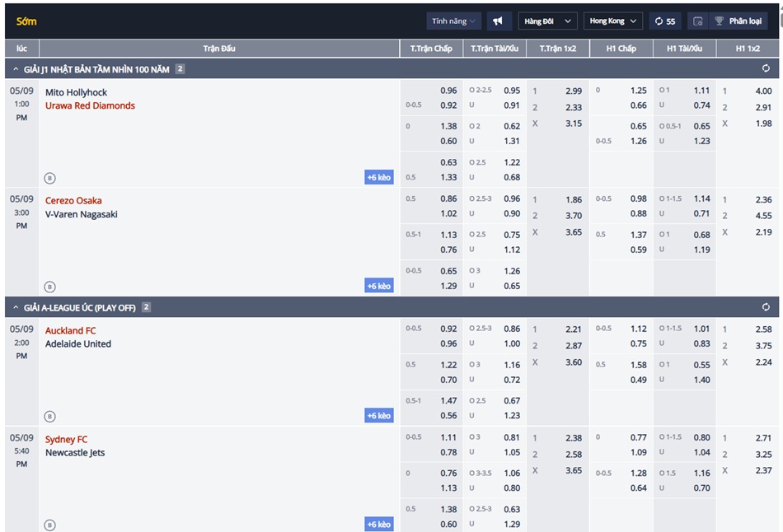
Task: Click the B icon under Auckland FC match
Action: click(x=49, y=417)
